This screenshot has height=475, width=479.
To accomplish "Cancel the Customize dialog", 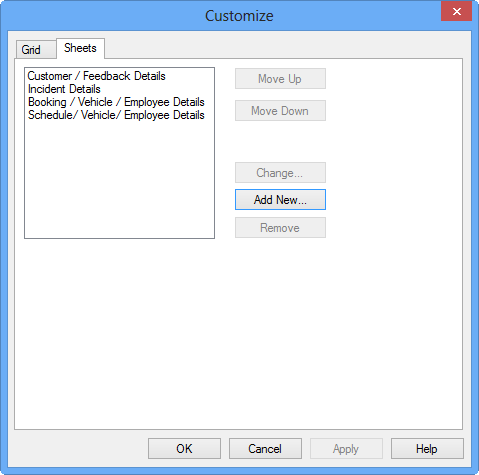I will tap(265, 449).
